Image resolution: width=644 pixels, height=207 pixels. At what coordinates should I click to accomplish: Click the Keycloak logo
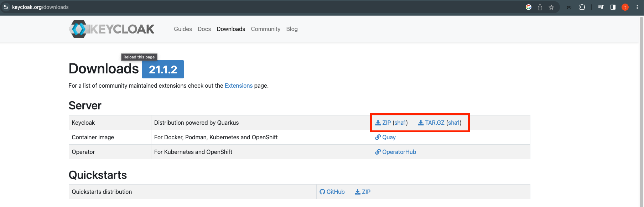[x=111, y=29]
